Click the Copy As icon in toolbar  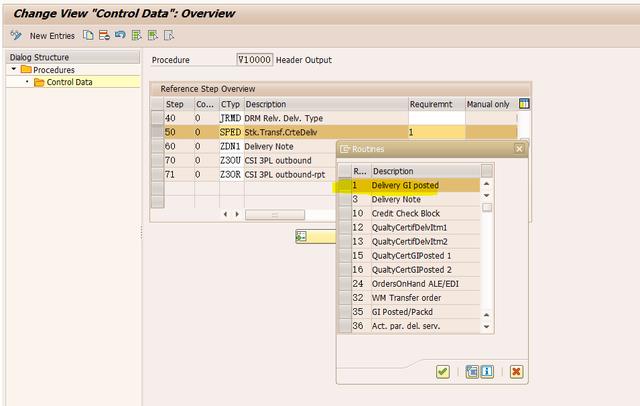coord(89,35)
